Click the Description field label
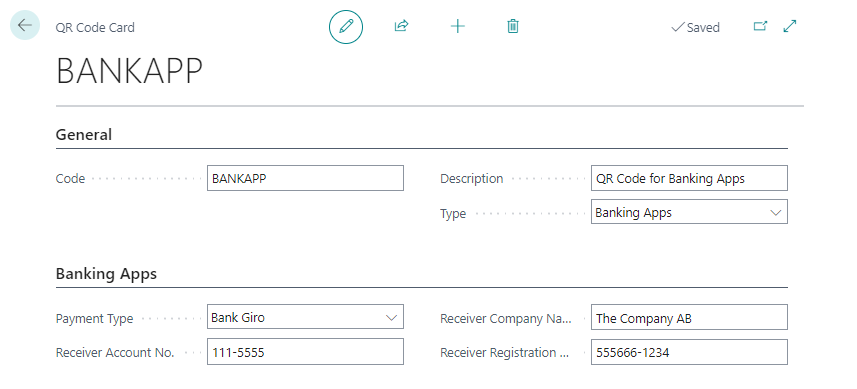Image resolution: width=857 pixels, height=389 pixels. (472, 179)
